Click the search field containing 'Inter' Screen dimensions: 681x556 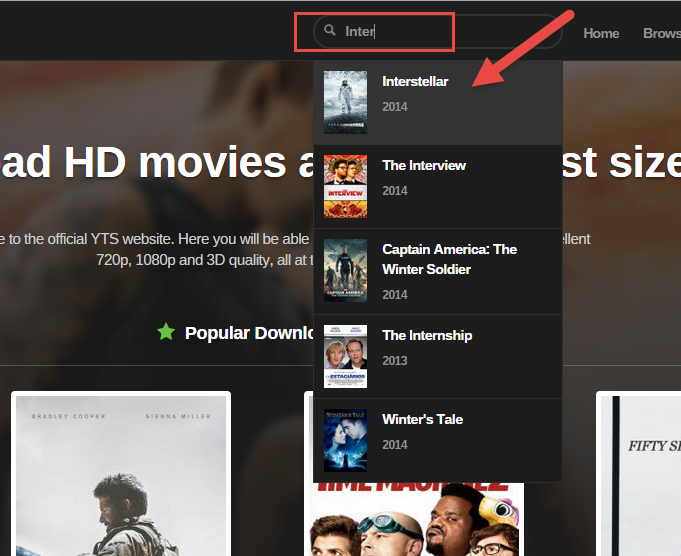[438, 31]
